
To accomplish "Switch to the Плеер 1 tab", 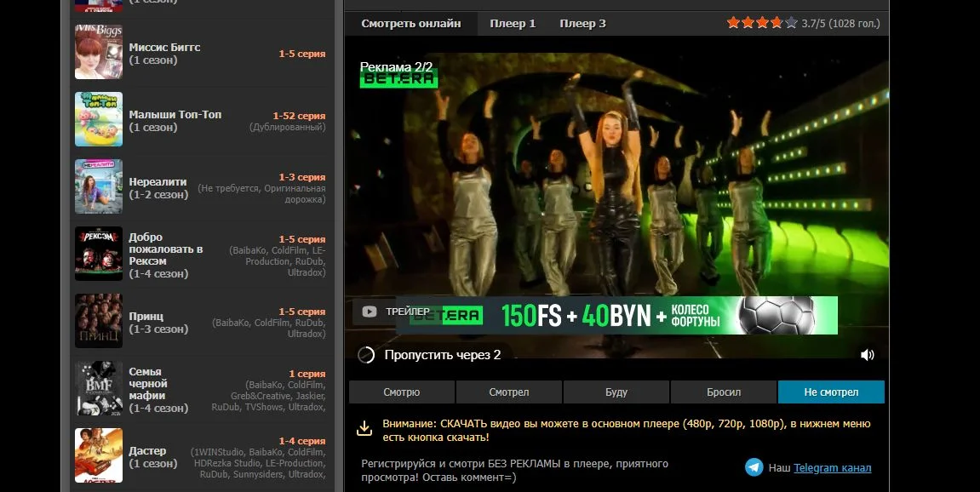I will 513,23.
